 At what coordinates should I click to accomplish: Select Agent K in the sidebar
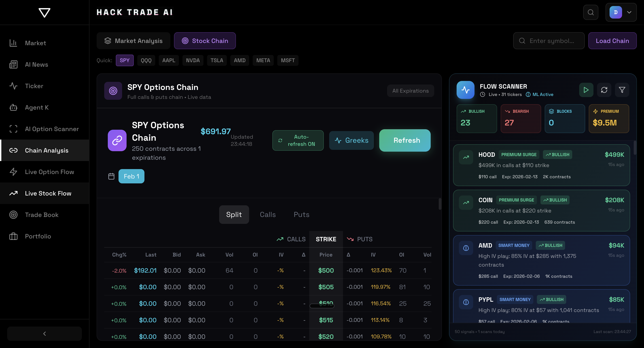[x=37, y=108]
